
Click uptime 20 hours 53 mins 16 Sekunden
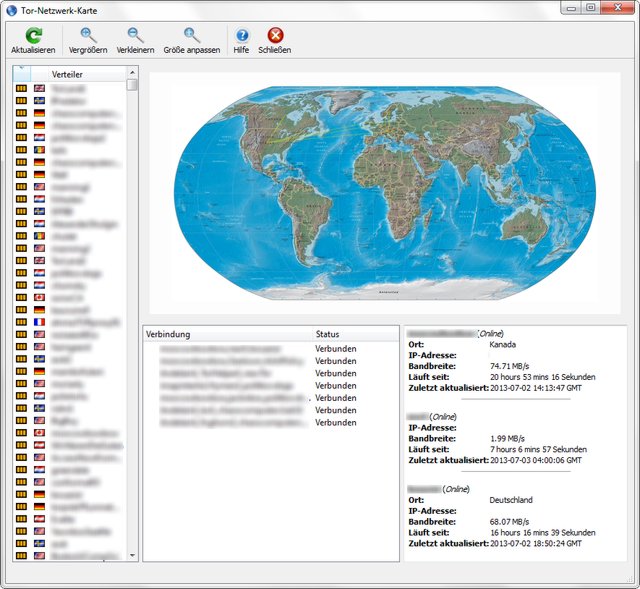pos(542,377)
